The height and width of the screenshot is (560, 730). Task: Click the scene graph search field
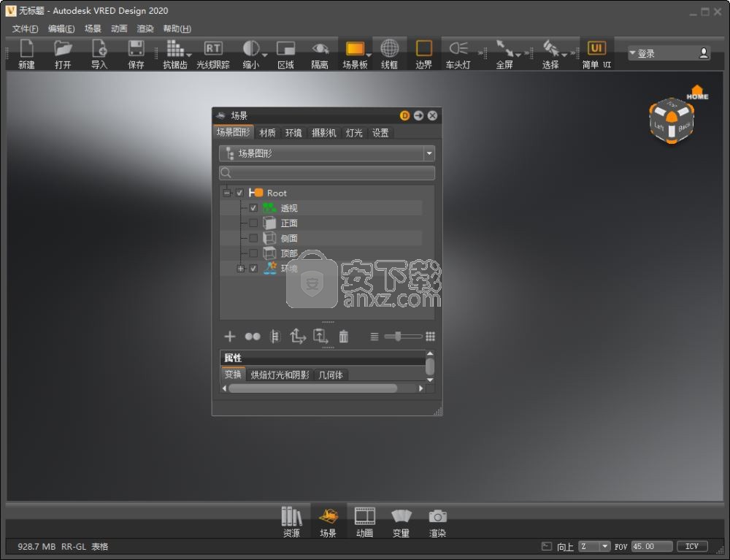[x=327, y=173]
